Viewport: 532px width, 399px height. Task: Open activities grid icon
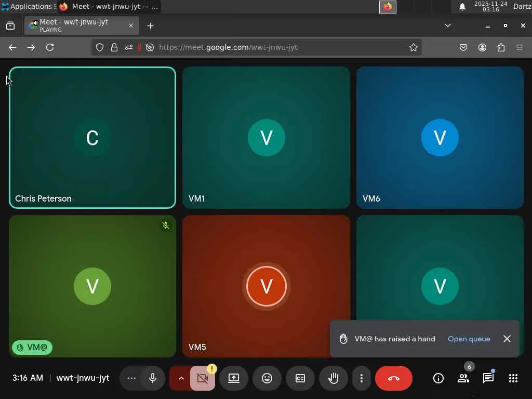point(513,378)
